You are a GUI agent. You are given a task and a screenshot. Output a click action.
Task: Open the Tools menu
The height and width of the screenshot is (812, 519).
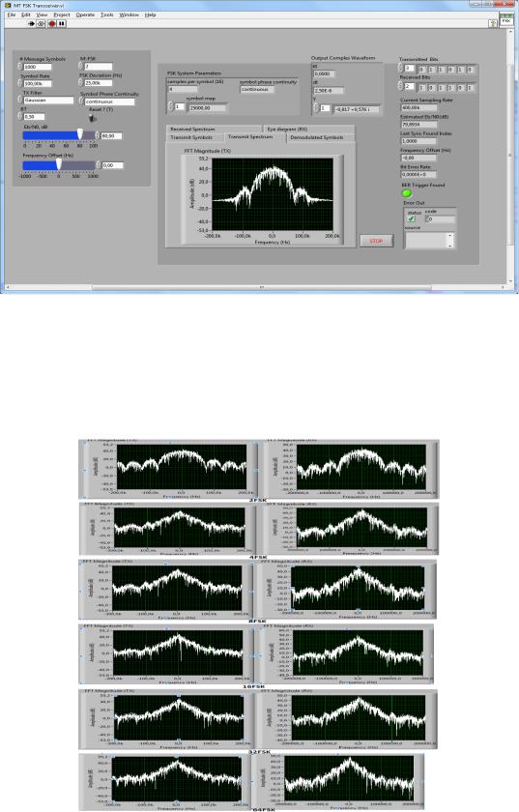click(107, 15)
